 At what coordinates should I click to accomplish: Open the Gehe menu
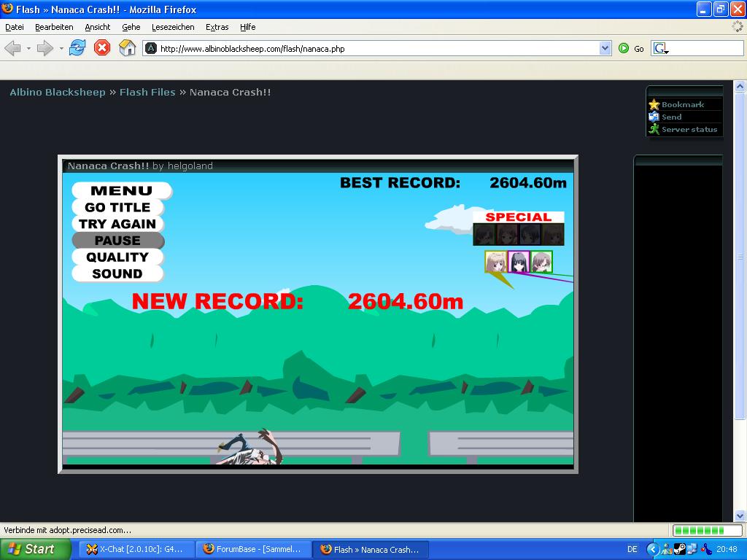[x=131, y=27]
